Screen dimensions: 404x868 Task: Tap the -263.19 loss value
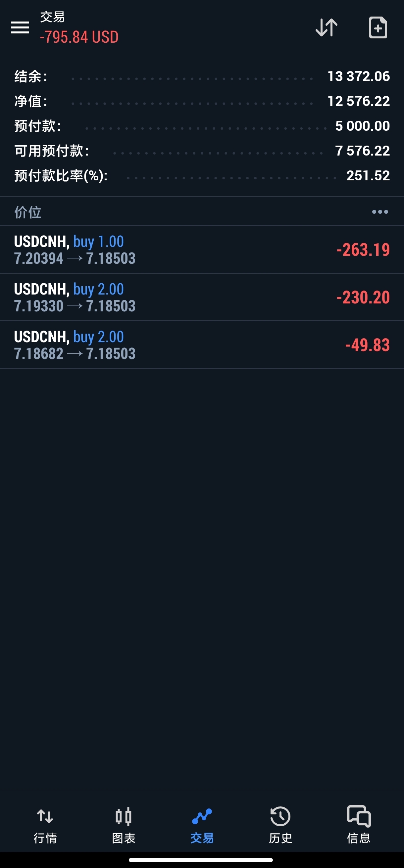click(x=363, y=250)
